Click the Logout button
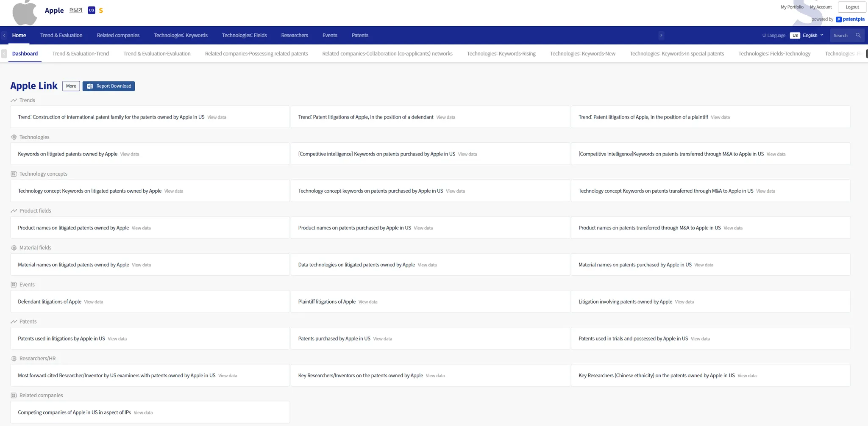 pos(852,7)
